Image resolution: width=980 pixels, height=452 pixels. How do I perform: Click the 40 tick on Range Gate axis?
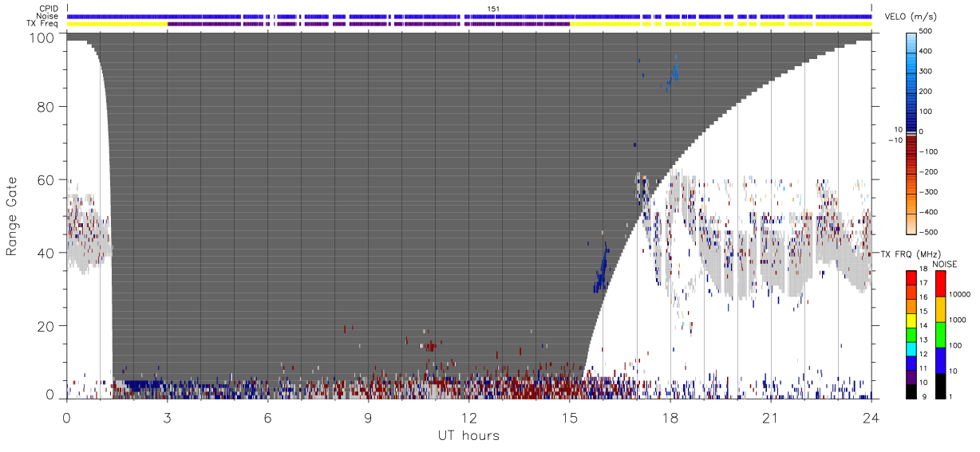point(45,253)
